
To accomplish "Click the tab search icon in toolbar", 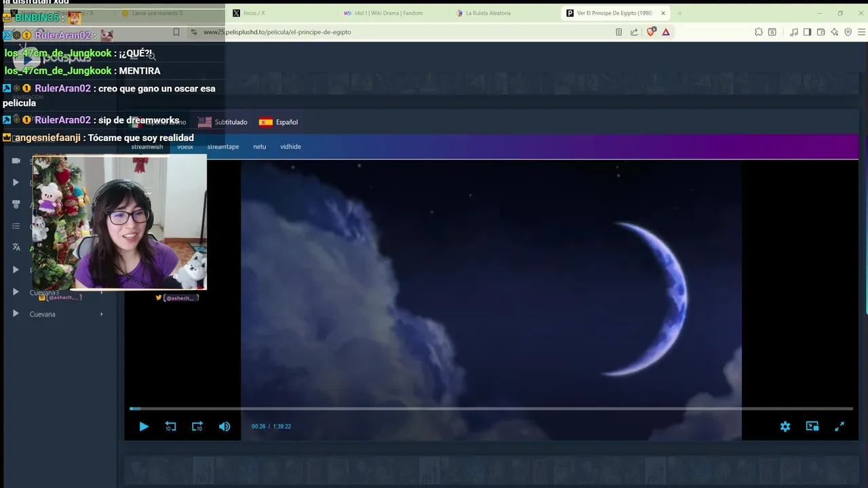I will [772, 32].
